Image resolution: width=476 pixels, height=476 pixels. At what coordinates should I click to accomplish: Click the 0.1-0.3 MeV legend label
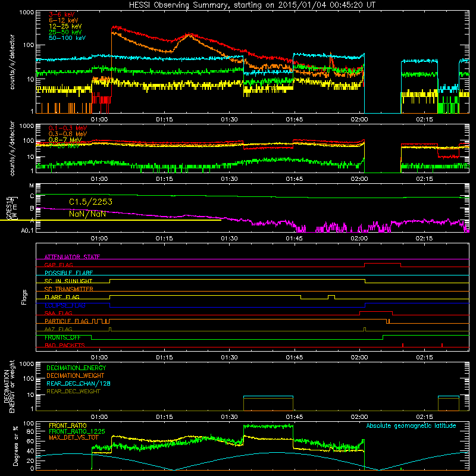(68, 128)
